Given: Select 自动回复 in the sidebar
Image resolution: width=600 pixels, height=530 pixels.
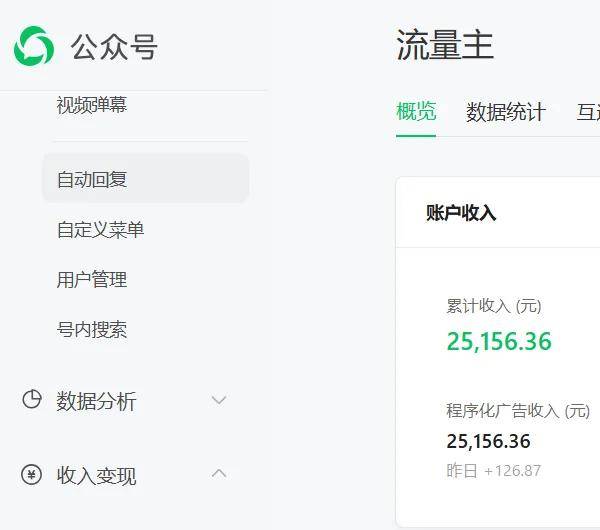Looking at the screenshot, I should click(x=92, y=180).
